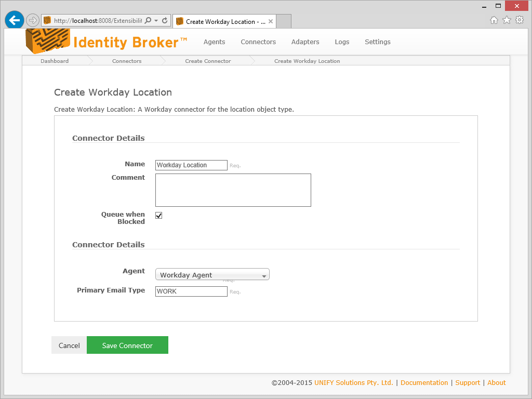Go to Connectors breadcrumb
The height and width of the screenshot is (399, 532).
click(x=127, y=61)
